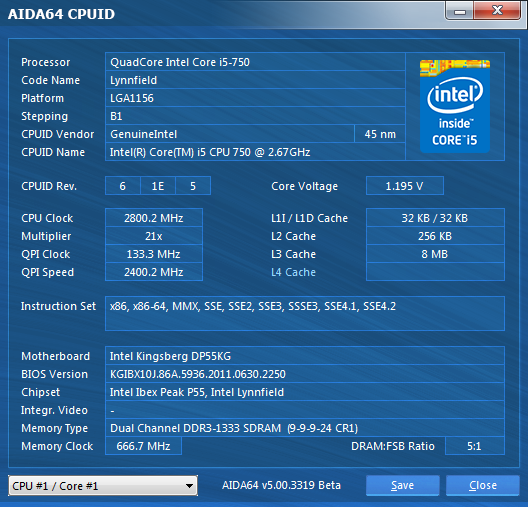Screen dimensions: 528x507
Task: Click the QPI speed value 2400.2 MHz
Action: tap(154, 272)
